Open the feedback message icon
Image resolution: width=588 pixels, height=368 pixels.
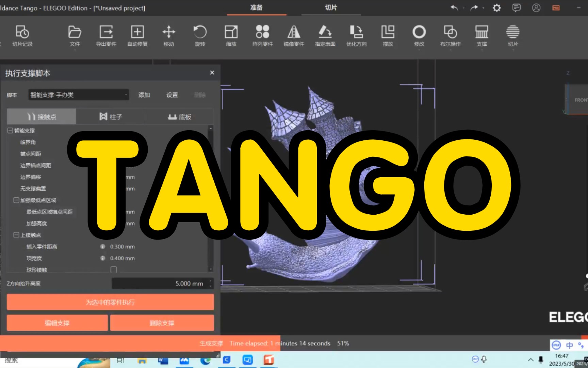point(517,7)
